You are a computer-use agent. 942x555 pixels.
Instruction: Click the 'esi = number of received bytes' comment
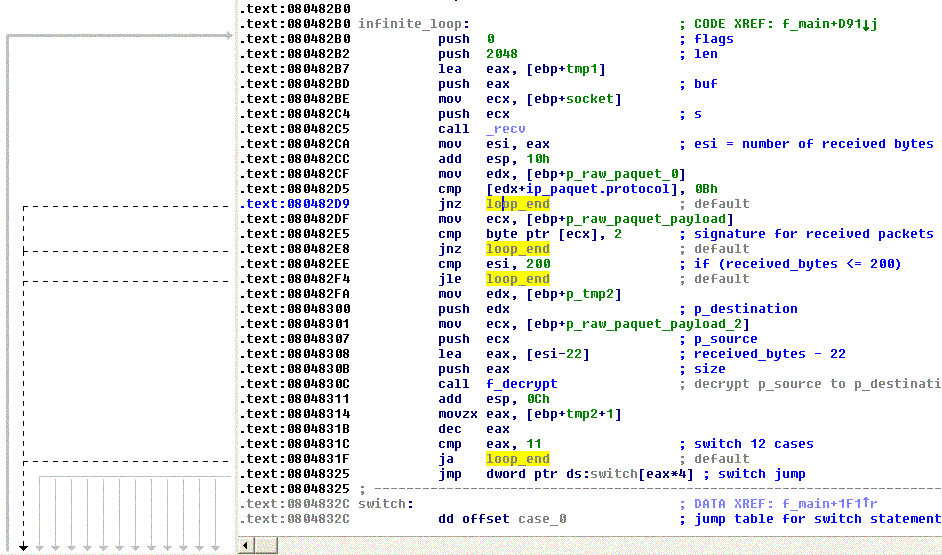[x=814, y=144]
